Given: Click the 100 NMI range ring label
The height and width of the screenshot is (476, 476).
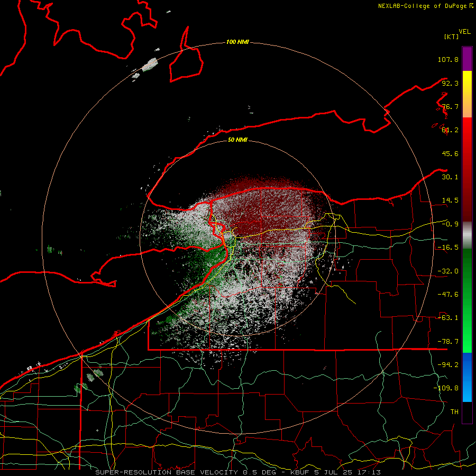Looking at the screenshot, I should pos(237,42).
